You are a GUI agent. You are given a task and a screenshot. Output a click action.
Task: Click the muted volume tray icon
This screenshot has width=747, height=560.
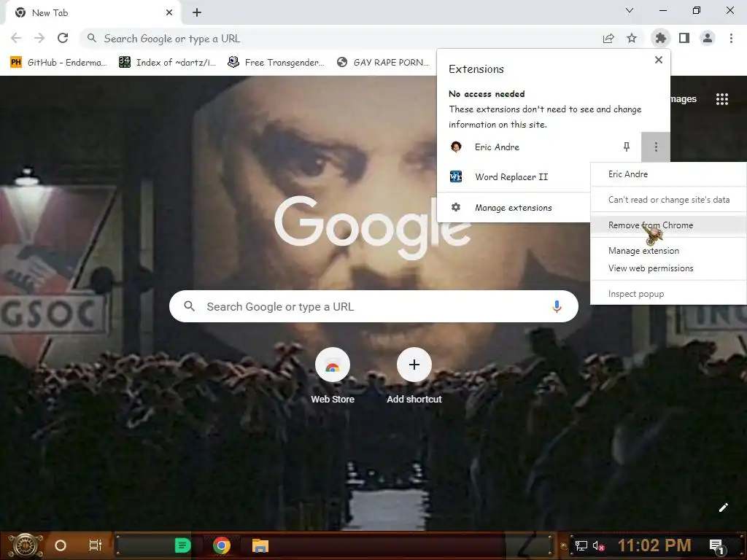point(599,545)
